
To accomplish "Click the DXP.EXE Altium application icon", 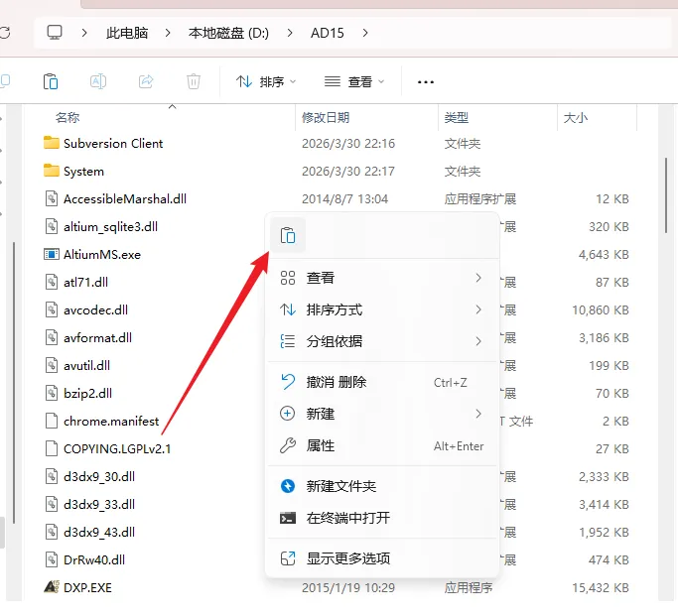I will click(52, 587).
